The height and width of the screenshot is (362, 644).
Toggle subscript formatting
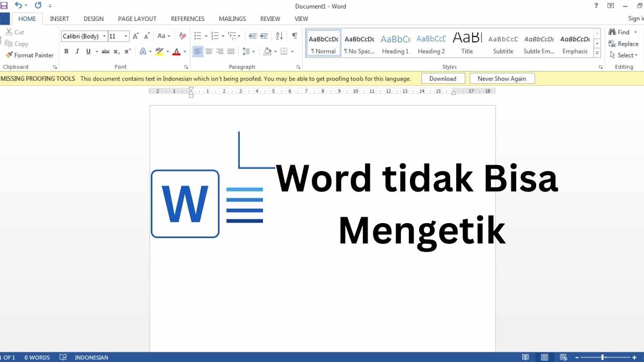coord(116,51)
